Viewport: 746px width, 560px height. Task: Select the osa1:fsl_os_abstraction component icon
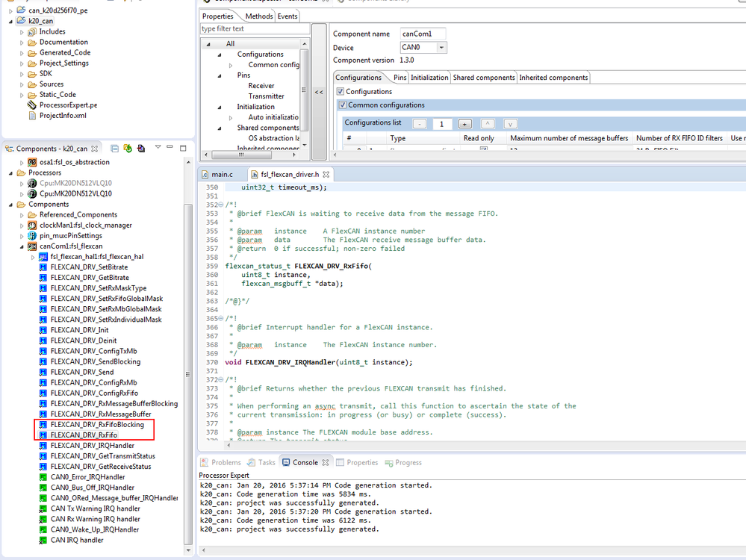pos(32,162)
